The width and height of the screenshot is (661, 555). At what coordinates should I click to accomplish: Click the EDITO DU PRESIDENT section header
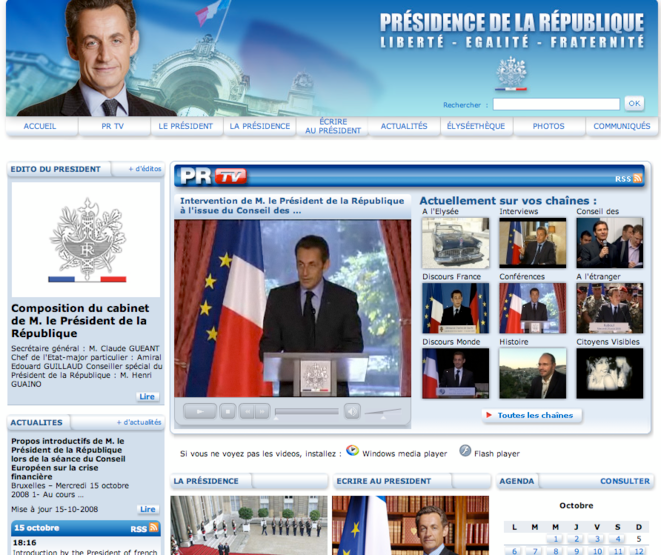tap(56, 169)
